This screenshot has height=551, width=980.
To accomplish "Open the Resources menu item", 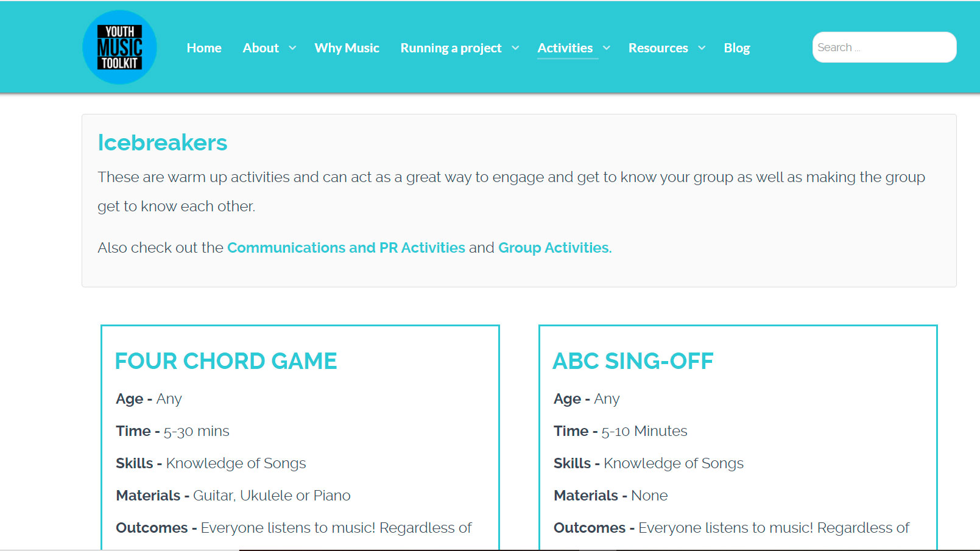I will pyautogui.click(x=658, y=48).
